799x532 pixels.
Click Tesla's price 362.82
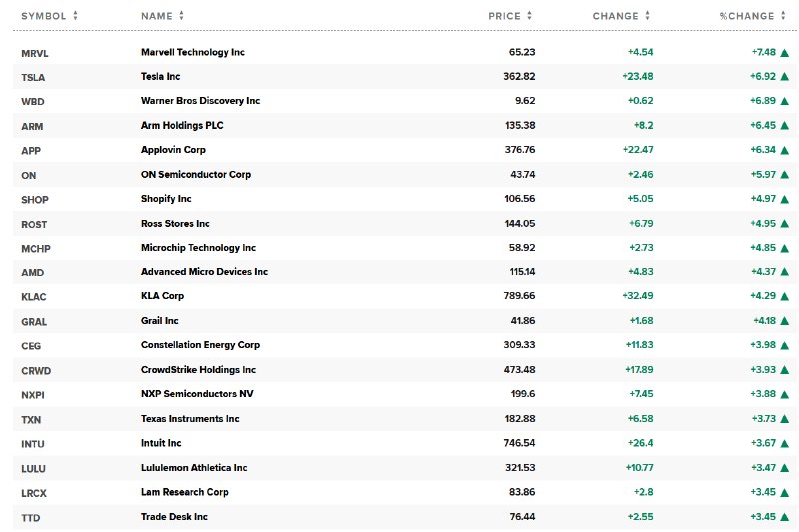(x=519, y=77)
